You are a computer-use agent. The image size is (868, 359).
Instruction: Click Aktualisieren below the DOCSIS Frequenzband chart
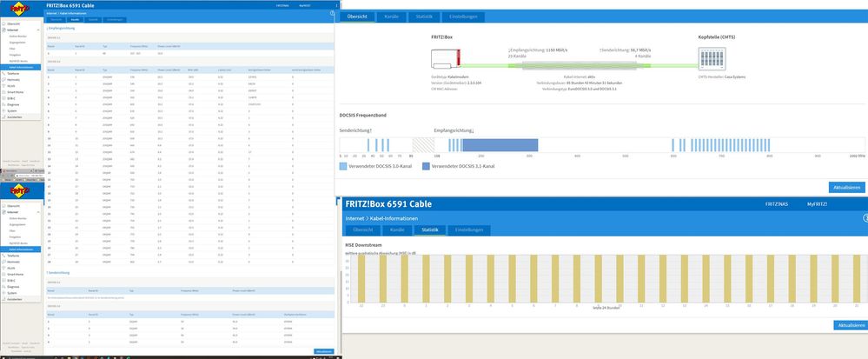tap(846, 187)
